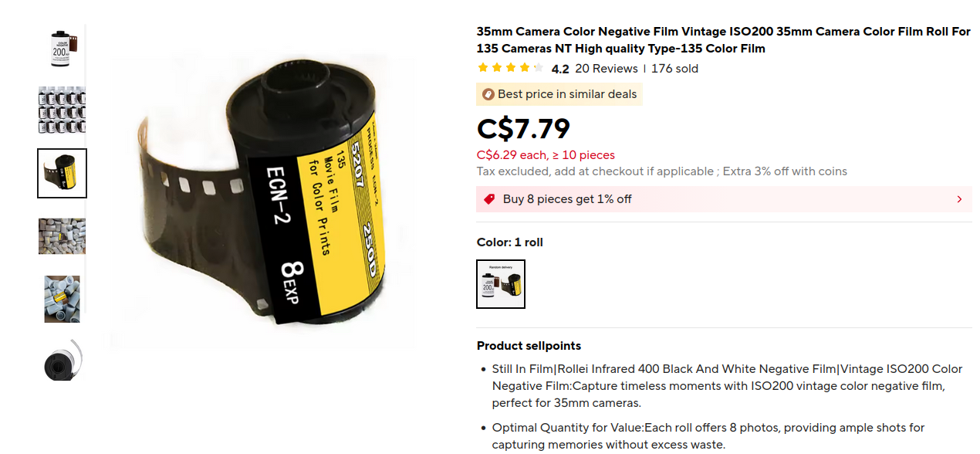
Task: Open the '20 Reviews' link
Action: pyautogui.click(x=607, y=69)
